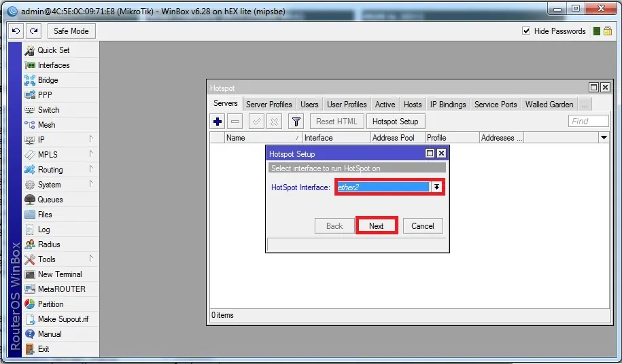Click the padlock icon in the top bar
Screen dimensions: 622x364
click(x=608, y=31)
